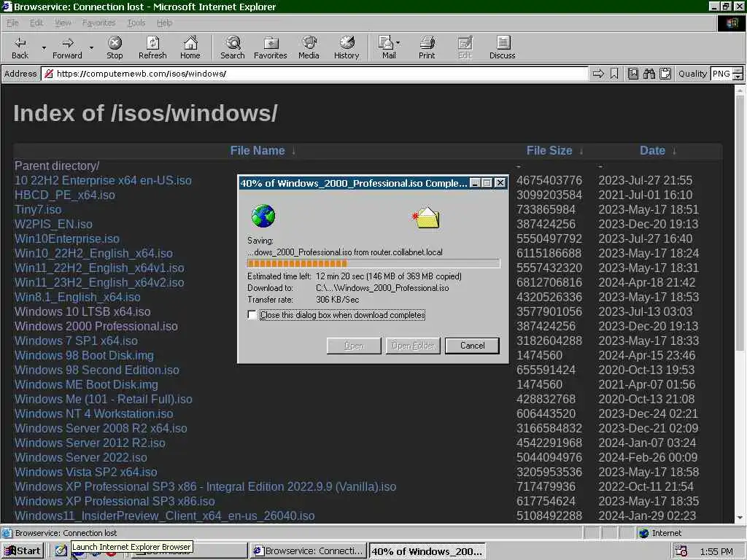Open the Favorites toolbar icon
Screen dimensions: 747x560
(x=271, y=43)
